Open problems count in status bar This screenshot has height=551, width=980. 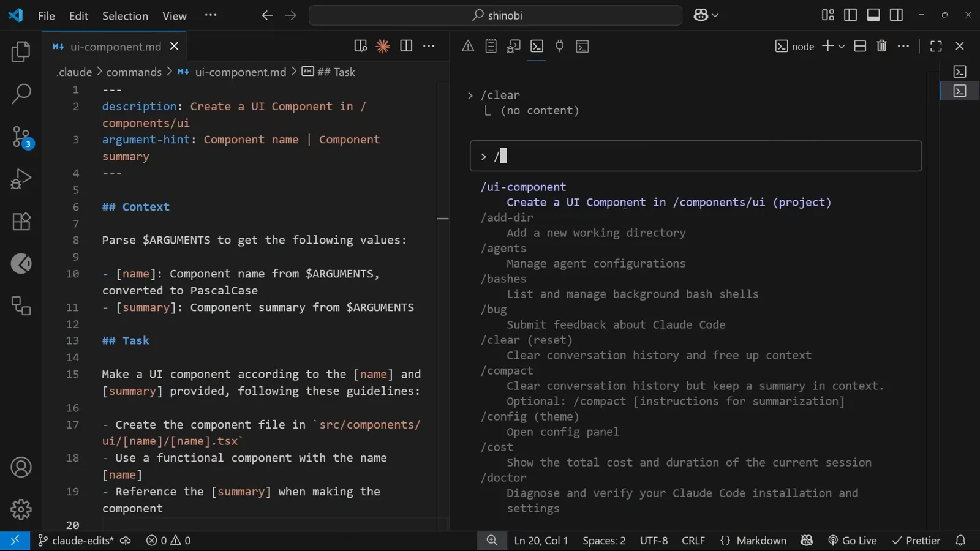pyautogui.click(x=168, y=541)
